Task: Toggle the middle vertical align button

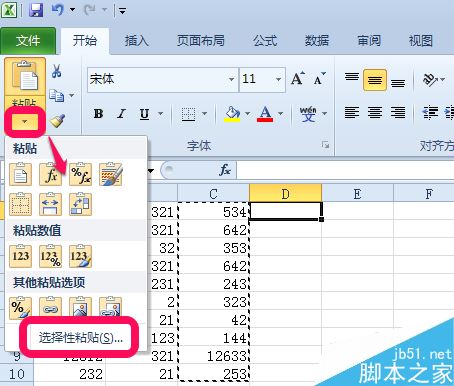Action: coord(375,80)
